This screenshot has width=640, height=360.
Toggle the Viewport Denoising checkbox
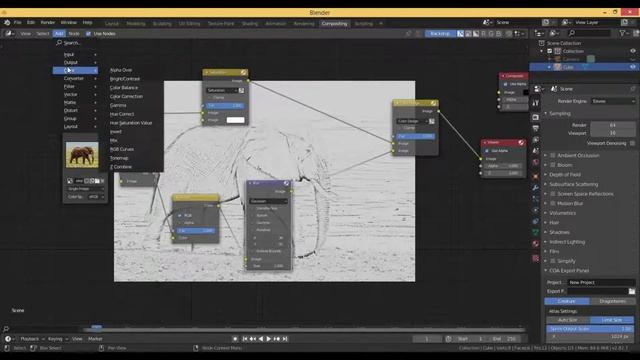(x=632, y=143)
